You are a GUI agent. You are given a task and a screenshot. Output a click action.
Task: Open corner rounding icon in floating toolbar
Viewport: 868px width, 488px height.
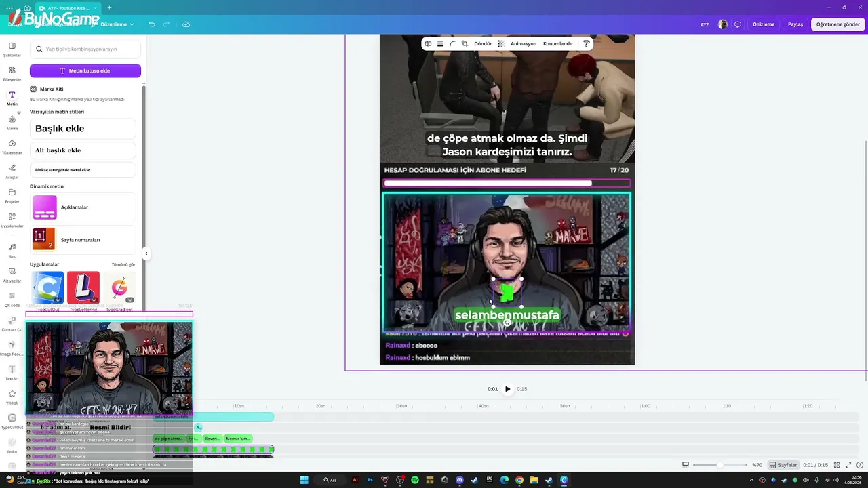click(452, 43)
